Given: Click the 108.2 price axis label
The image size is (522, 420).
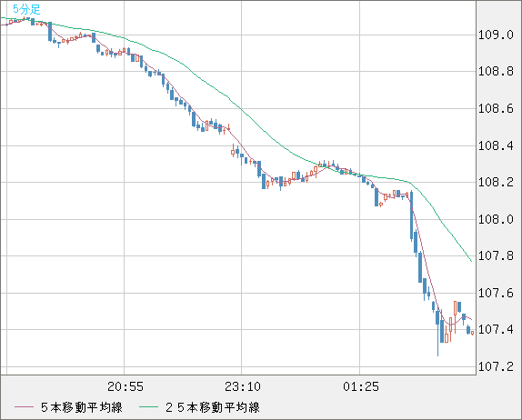Looking at the screenshot, I should (496, 182).
